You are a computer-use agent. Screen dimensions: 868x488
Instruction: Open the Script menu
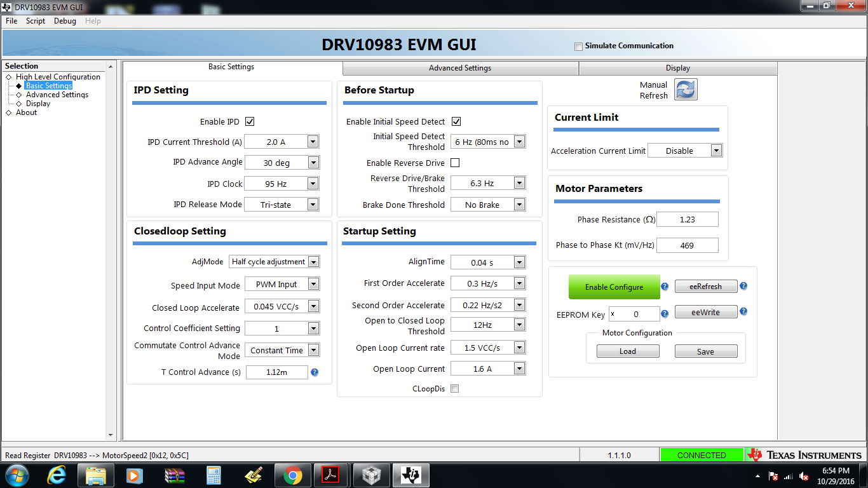[36, 21]
